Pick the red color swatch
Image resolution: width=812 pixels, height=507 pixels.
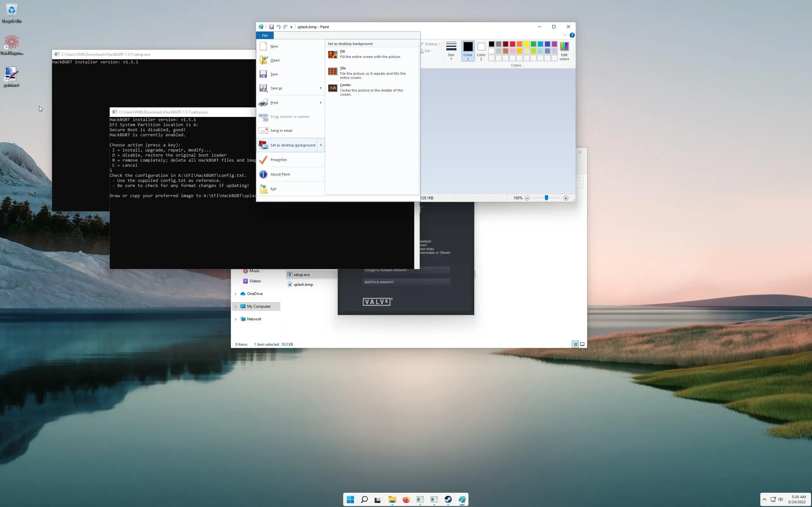pyautogui.click(x=512, y=44)
